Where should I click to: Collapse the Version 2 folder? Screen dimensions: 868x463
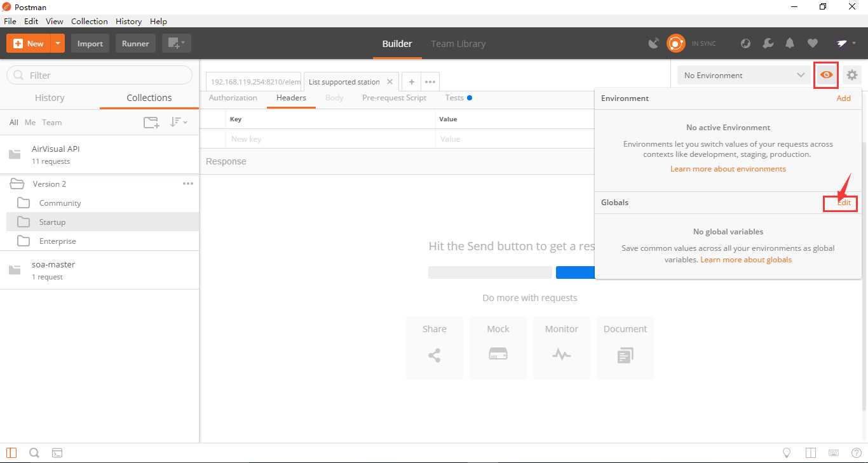click(x=17, y=184)
